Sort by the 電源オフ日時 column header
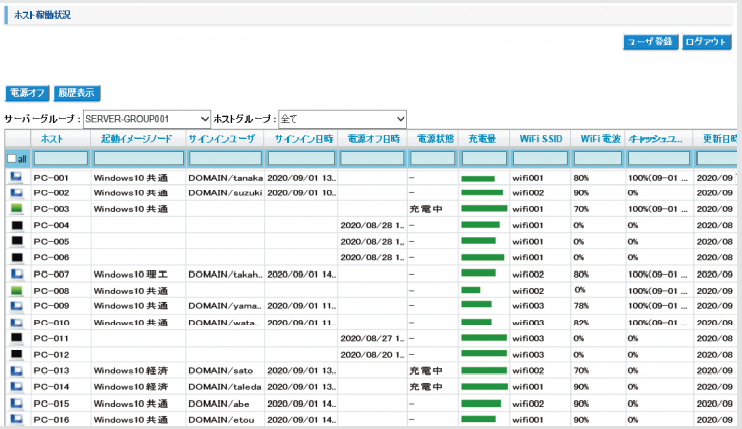This screenshot has height=429, width=742. click(374, 139)
